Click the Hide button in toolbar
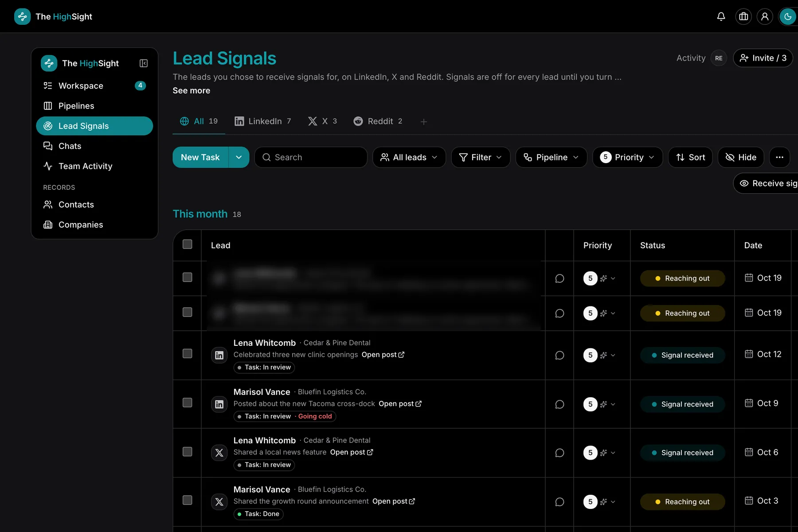 click(x=741, y=157)
